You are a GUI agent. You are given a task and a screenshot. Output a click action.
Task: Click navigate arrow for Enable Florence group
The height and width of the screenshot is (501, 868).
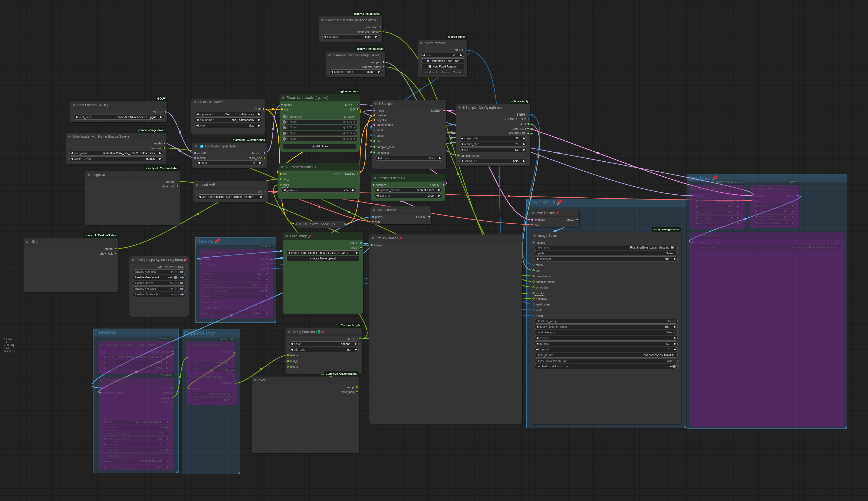coord(182,289)
